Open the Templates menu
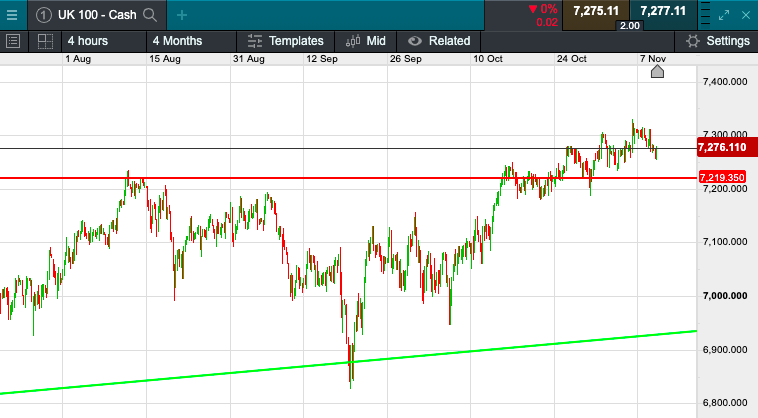 (x=287, y=41)
